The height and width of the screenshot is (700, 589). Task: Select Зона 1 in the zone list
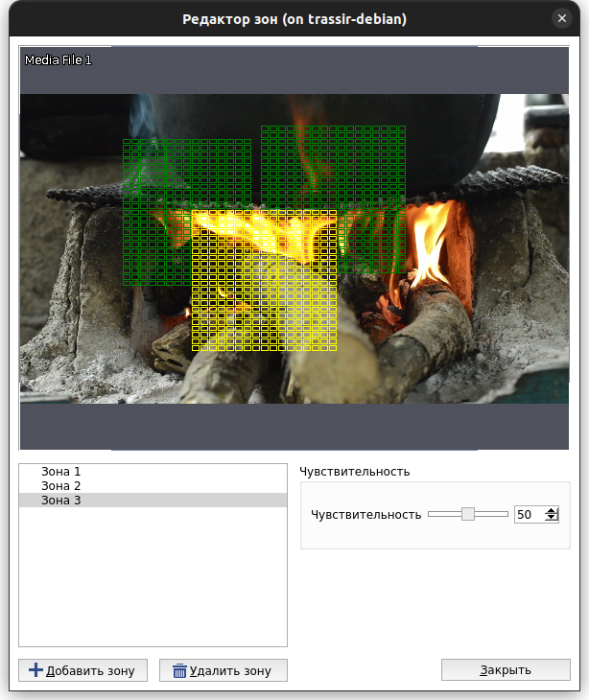[153, 472]
